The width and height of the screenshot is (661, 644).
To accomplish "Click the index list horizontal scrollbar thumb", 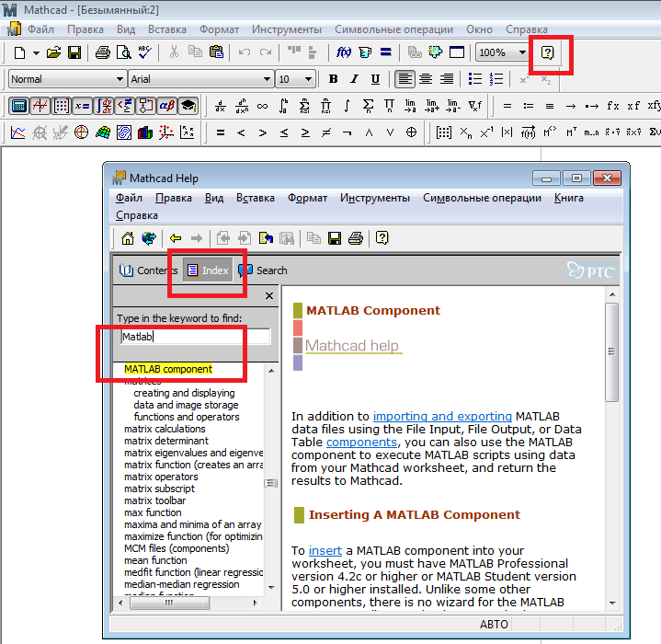I will coord(169,604).
